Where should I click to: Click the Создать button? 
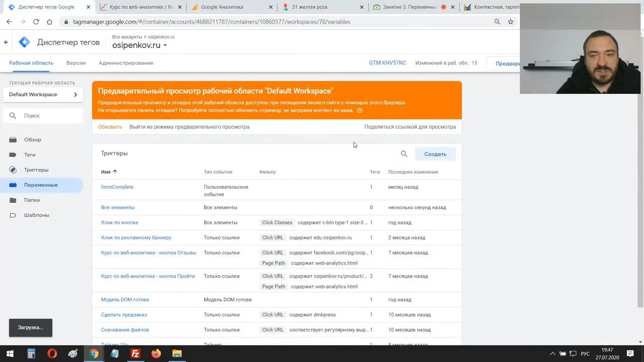pyautogui.click(x=435, y=154)
